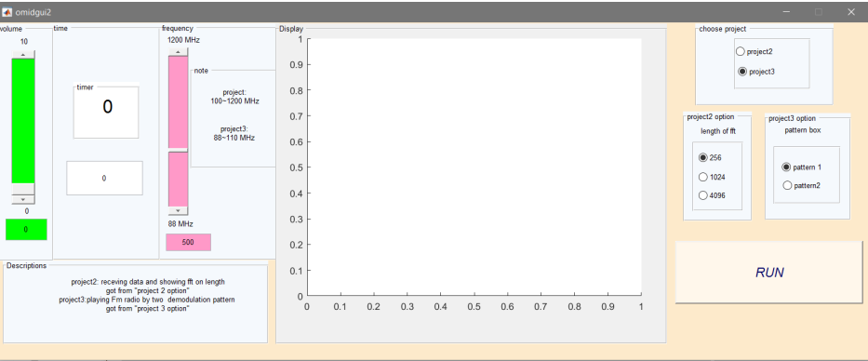Click the frequency slider thumb
The height and width of the screenshot is (361, 868).
(179, 151)
